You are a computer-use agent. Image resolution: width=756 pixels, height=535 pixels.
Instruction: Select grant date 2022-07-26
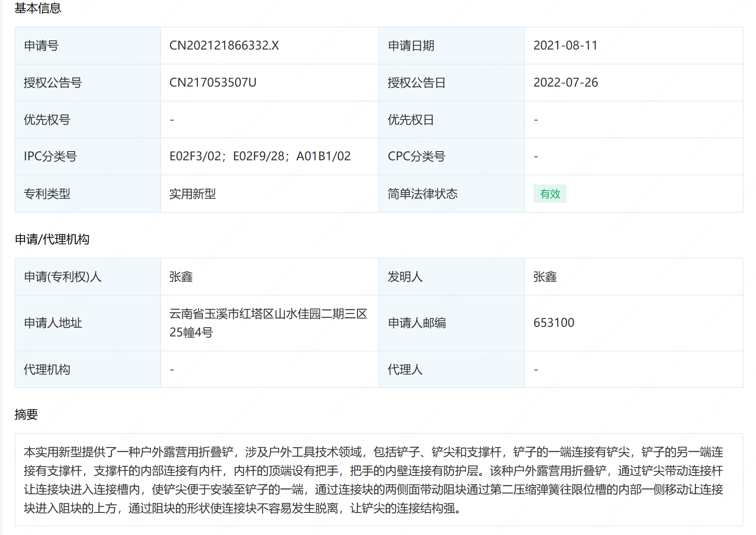[565, 82]
